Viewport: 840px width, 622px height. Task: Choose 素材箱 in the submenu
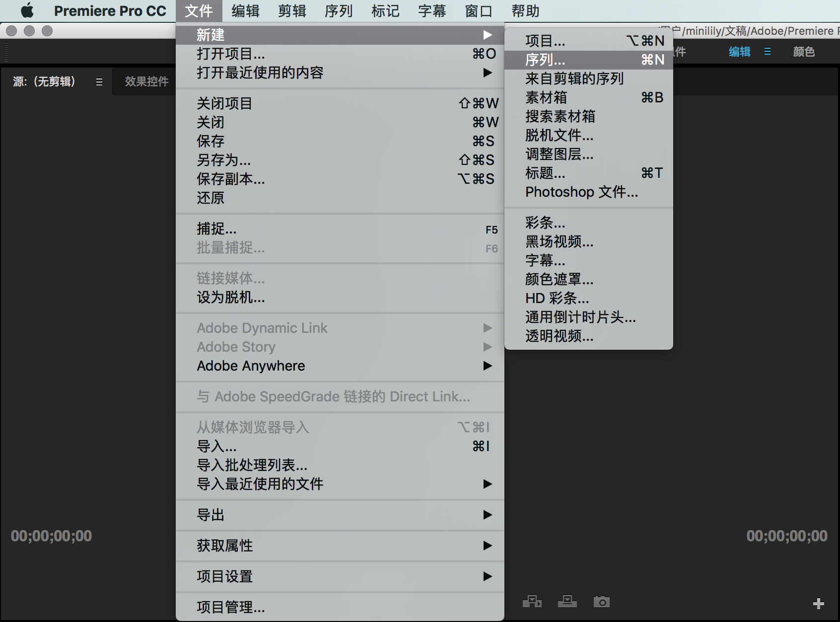[589, 97]
